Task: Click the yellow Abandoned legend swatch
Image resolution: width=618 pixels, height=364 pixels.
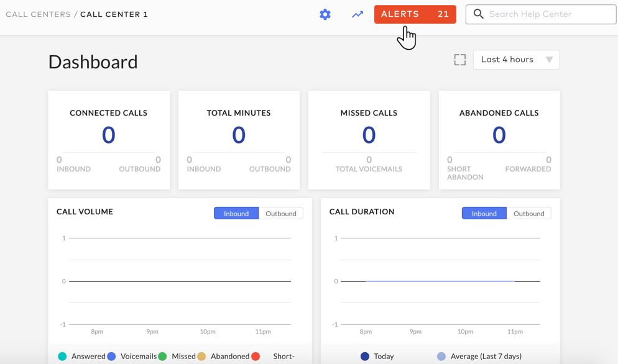Action: (x=201, y=356)
